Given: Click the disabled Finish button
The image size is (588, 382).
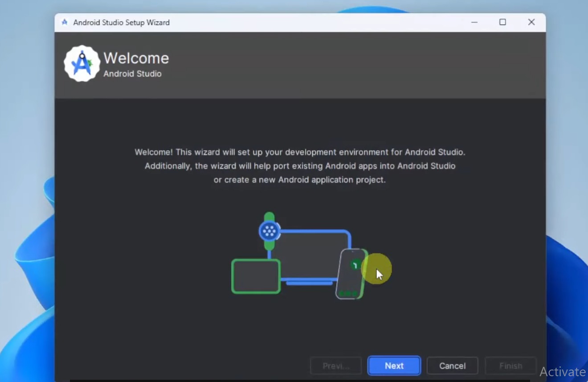Looking at the screenshot, I should 510,366.
